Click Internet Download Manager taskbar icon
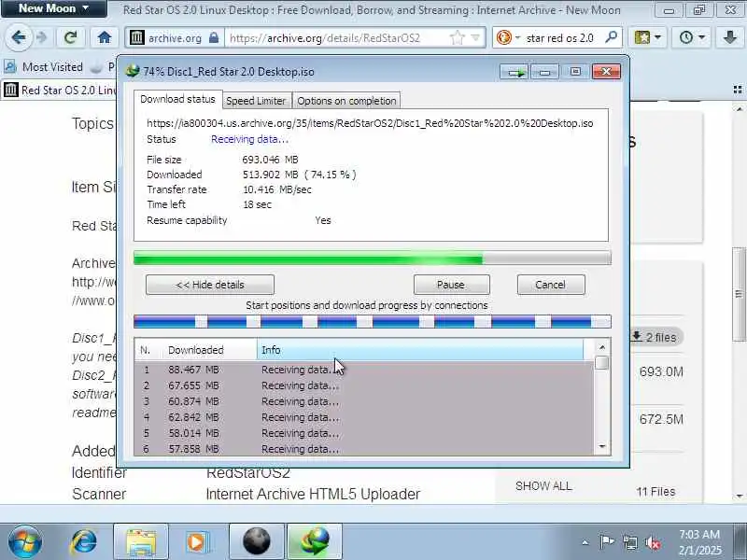Screen dimensions: 747x560 coord(315,542)
